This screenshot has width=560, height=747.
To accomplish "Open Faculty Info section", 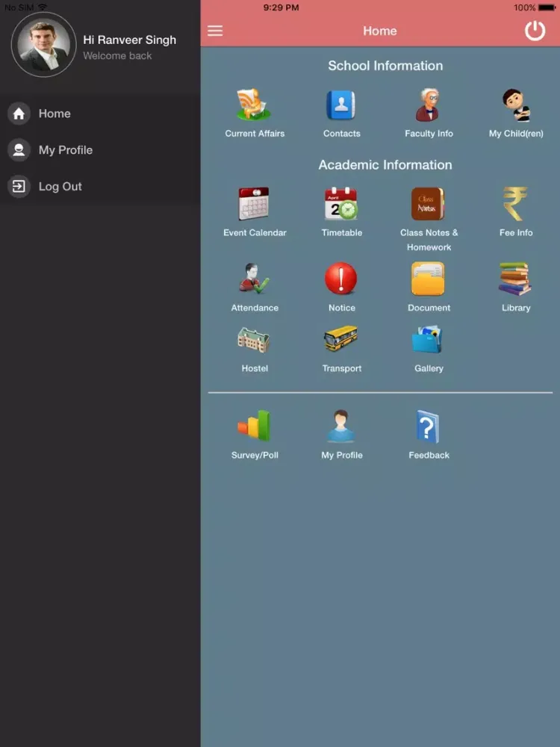I will 429,106.
